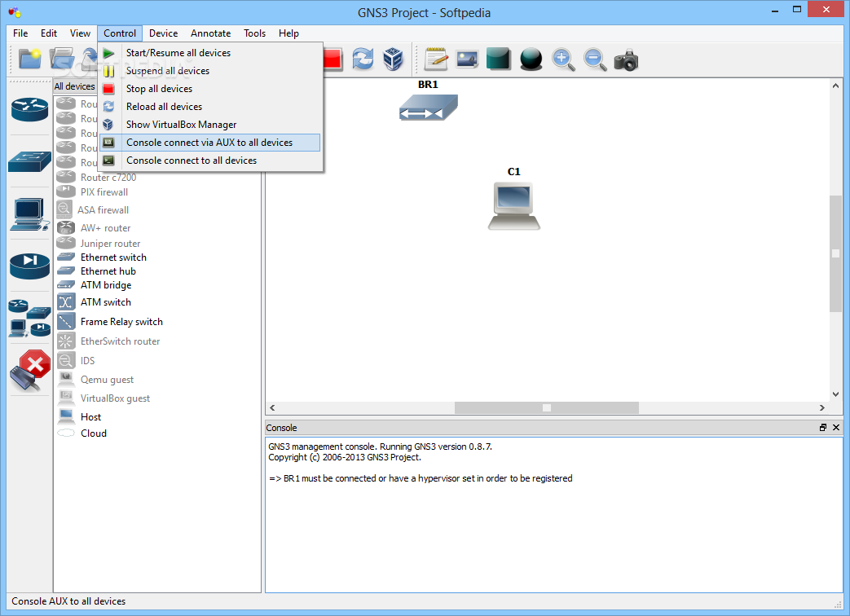Select PIX firewall in device list

click(104, 191)
